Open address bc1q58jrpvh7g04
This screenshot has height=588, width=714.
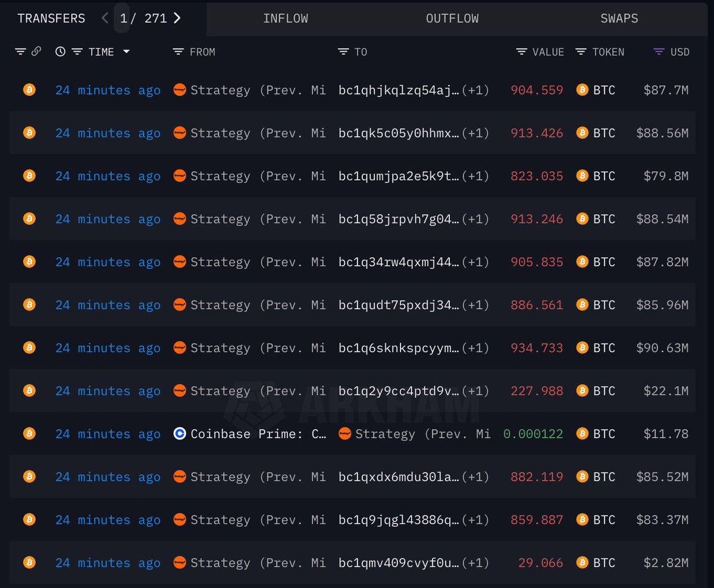coord(399,219)
